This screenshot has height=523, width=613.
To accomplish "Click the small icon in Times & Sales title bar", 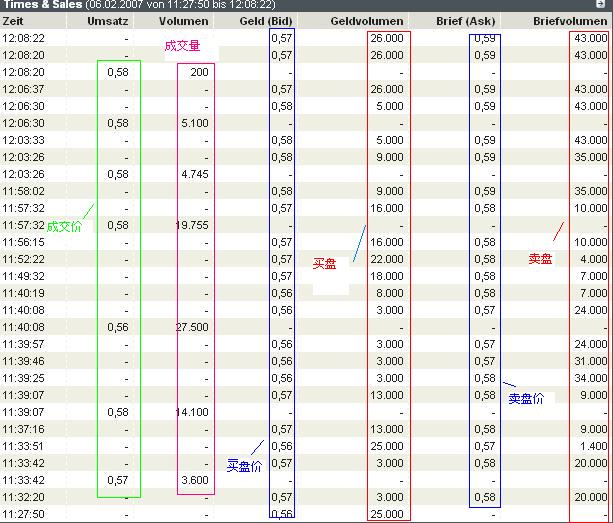I will click(600, 4).
